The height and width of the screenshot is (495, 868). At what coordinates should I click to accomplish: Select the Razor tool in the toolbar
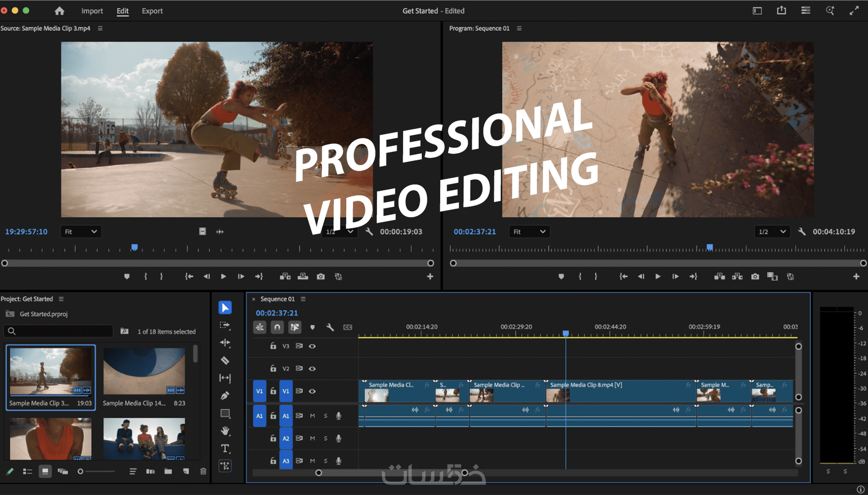tap(225, 361)
